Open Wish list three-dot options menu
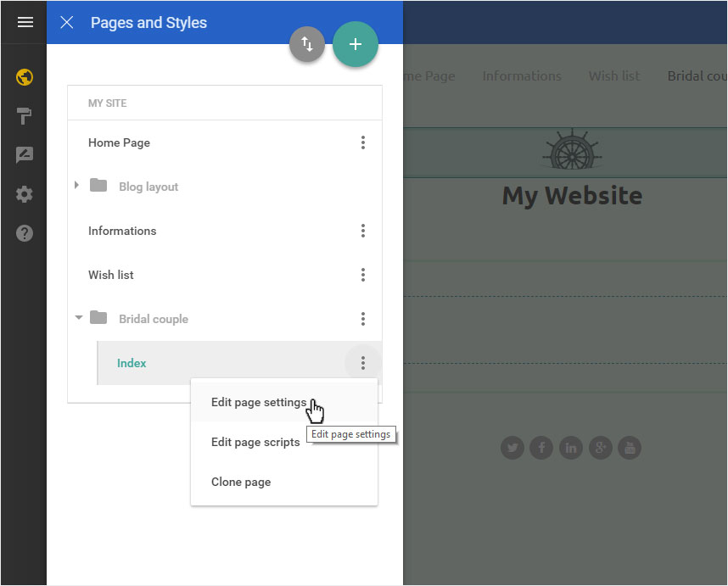The width and height of the screenshot is (728, 586). [x=363, y=275]
